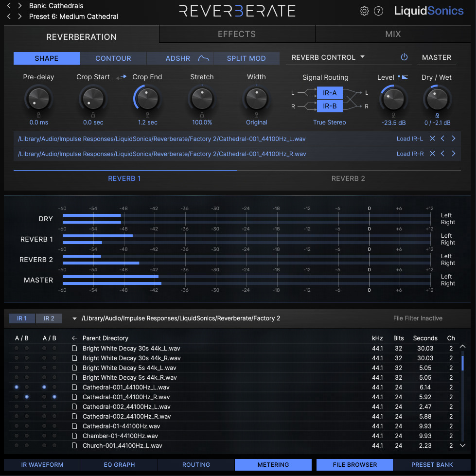Select the IR 1 browser button
This screenshot has width=476, height=476.
(22, 318)
